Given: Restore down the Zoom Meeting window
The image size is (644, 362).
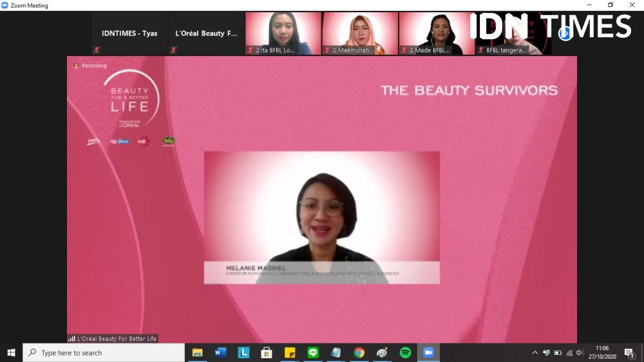Looking at the screenshot, I should coord(611,5).
